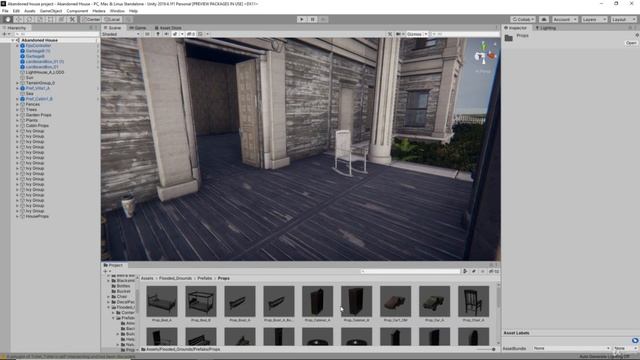Click the favorites star icon in Project toolbar

click(x=482, y=271)
